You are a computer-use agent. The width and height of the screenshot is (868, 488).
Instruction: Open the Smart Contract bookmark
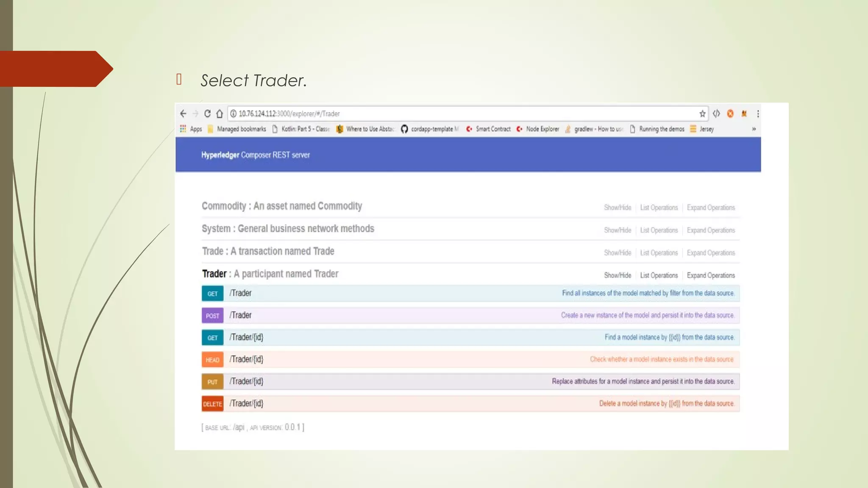click(488, 129)
